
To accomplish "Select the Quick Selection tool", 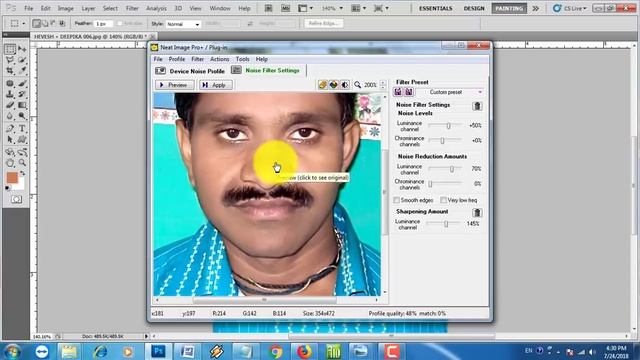I will tap(22, 60).
